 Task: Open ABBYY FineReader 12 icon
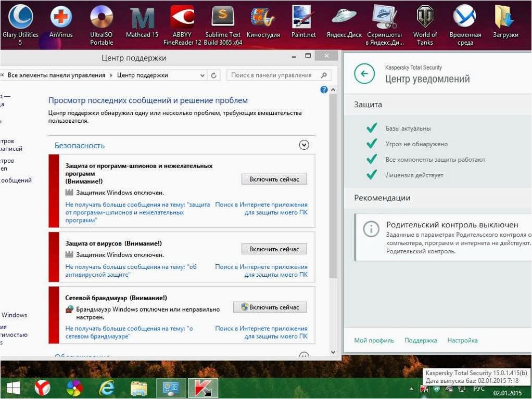tap(182, 24)
